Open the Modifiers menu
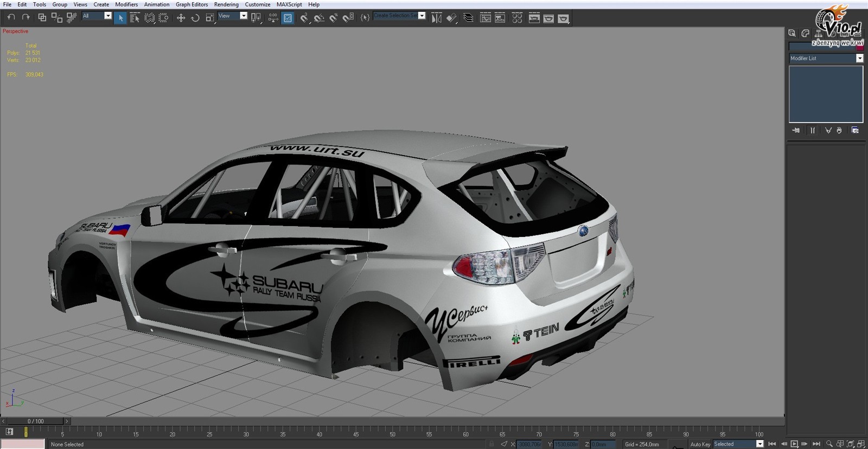The width and height of the screenshot is (868, 449). click(126, 4)
